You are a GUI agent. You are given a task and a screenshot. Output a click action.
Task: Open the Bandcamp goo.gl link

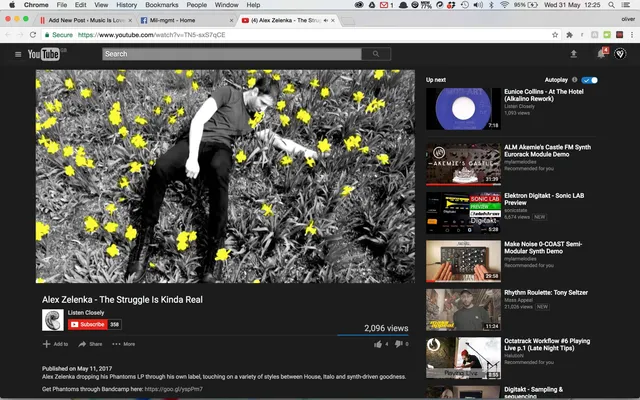coord(173,389)
